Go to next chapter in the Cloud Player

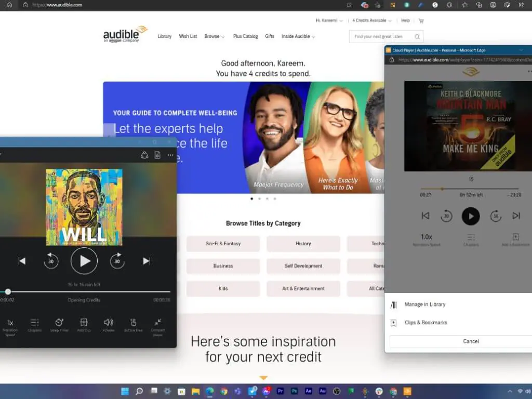[x=516, y=216]
